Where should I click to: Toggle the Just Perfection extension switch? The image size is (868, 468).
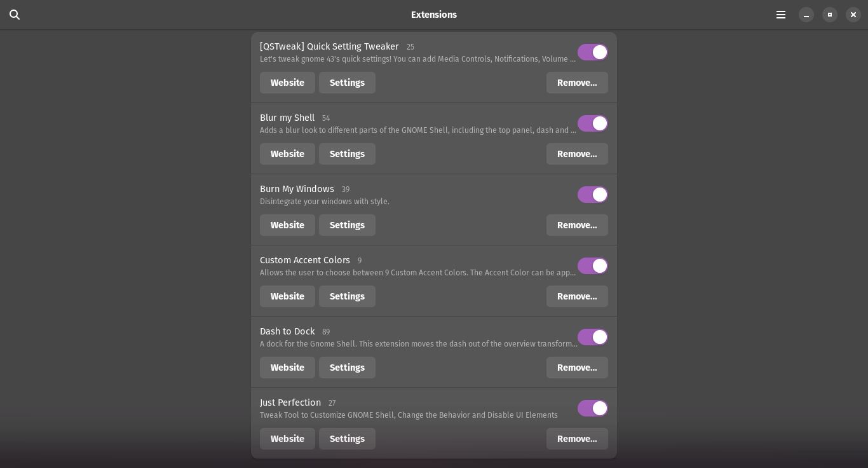[x=593, y=408]
